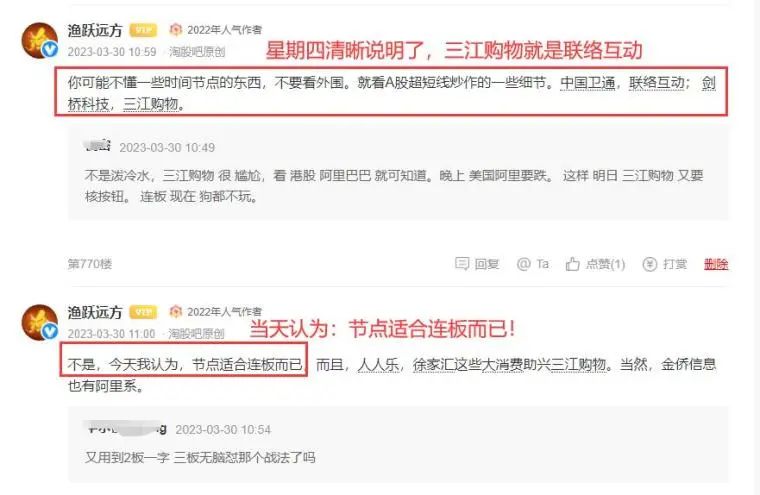Open the 中国卫通 stock link

click(x=587, y=83)
